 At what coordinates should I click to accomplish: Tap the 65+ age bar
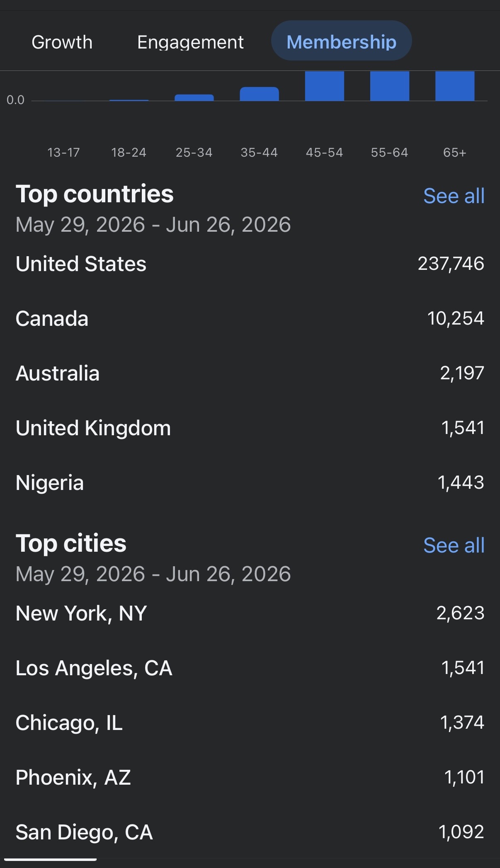click(455, 86)
